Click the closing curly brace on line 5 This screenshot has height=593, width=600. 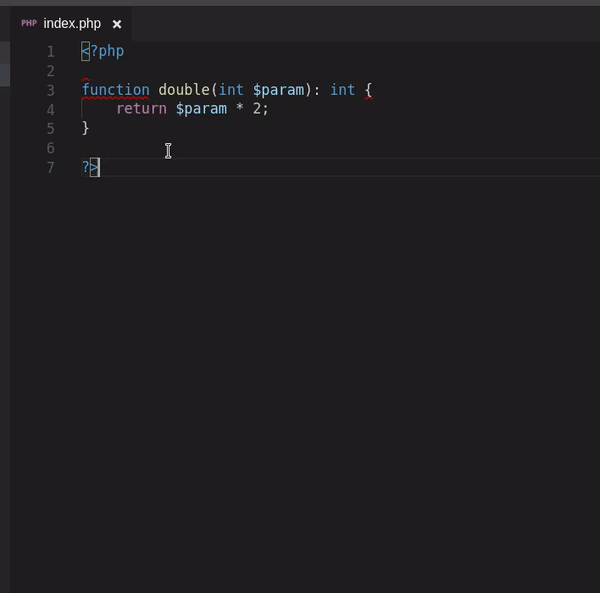85,128
